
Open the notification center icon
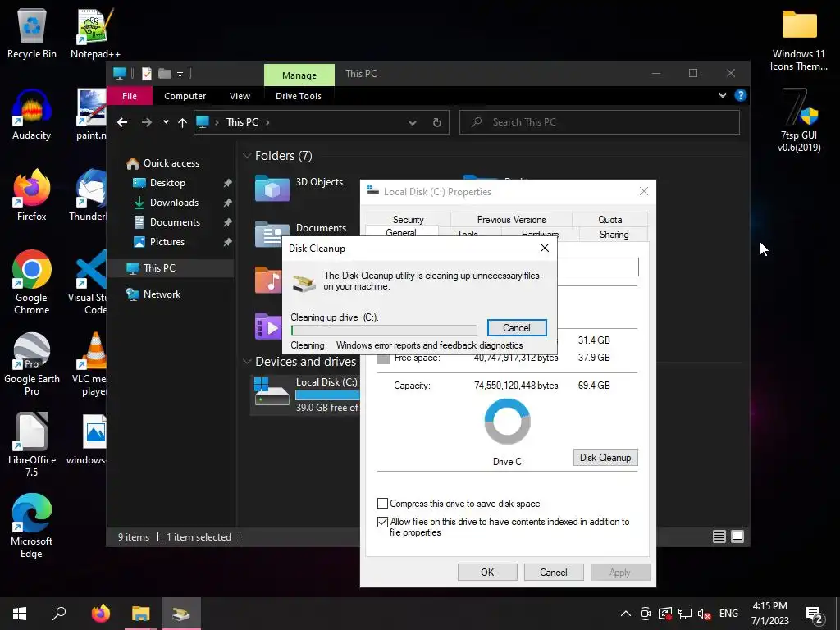[815, 614]
